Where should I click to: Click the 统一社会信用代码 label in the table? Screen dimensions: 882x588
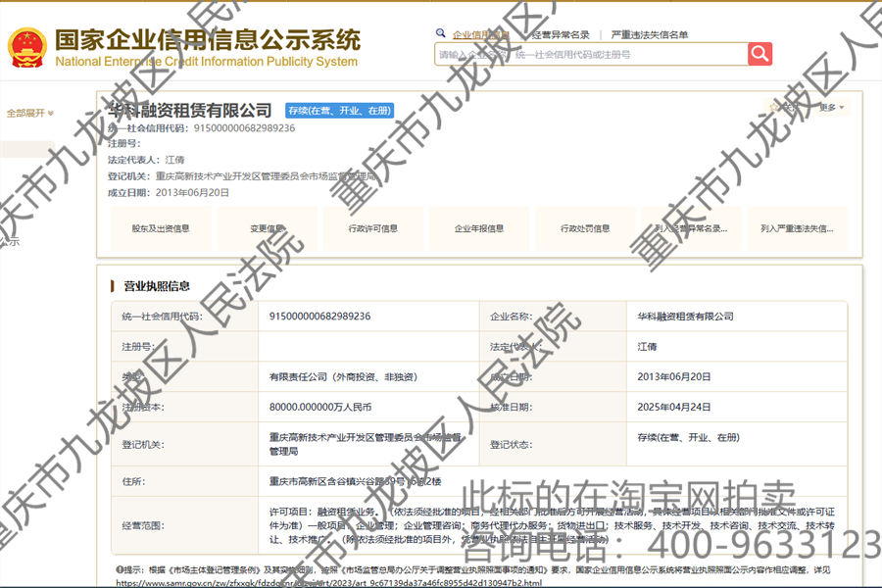click(162, 317)
